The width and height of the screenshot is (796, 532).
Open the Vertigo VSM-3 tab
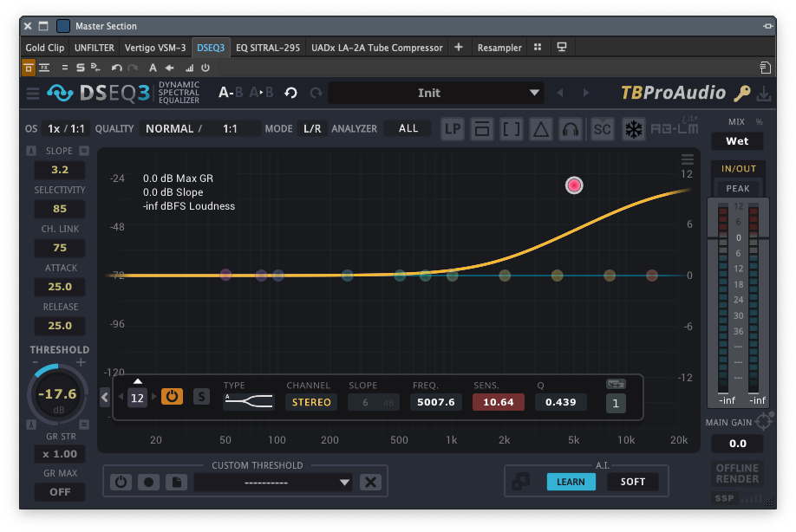(155, 48)
